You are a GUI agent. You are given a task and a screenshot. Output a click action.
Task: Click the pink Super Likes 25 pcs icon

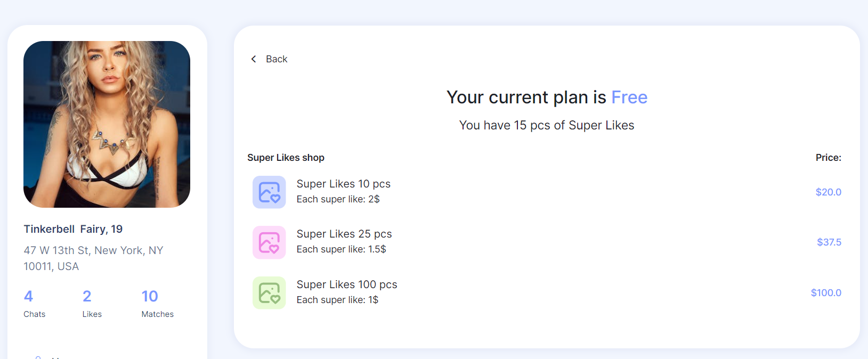[269, 242]
